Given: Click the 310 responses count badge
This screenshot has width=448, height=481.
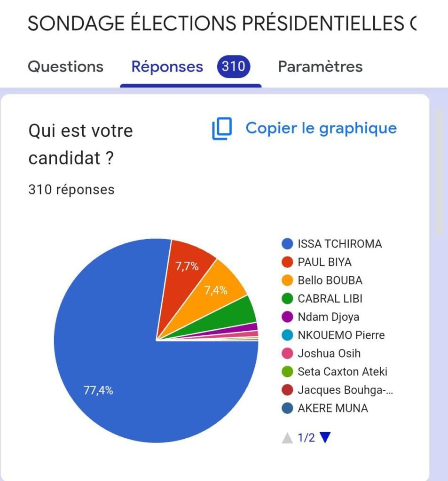Looking at the screenshot, I should click(234, 67).
